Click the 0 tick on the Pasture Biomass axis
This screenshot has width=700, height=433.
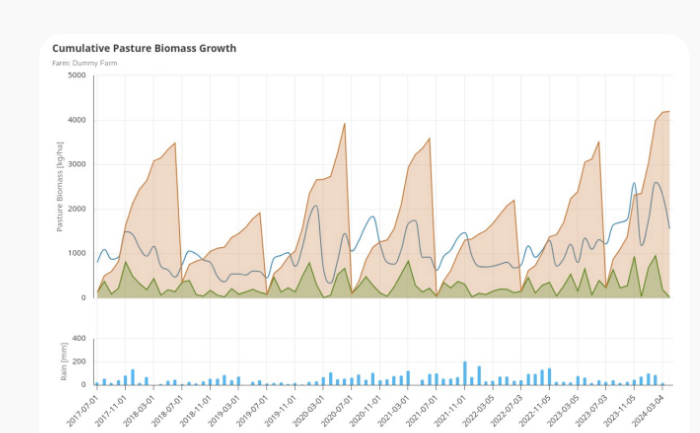point(83,298)
